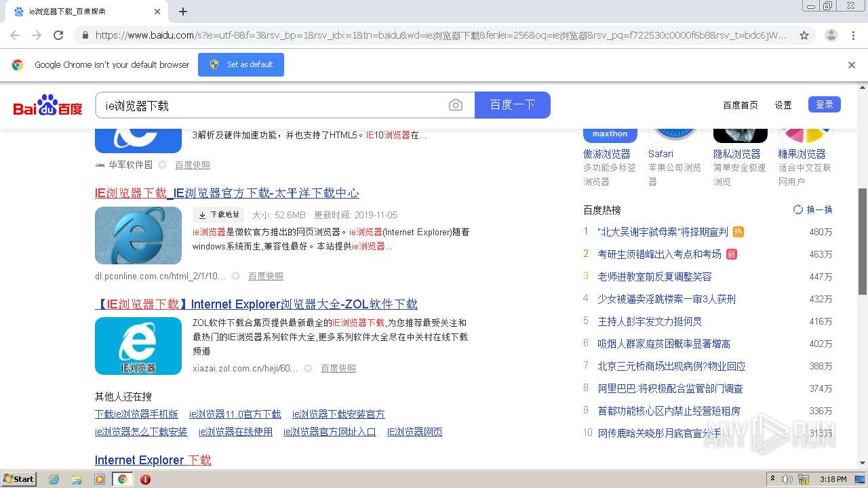Click the 换一换 refresh icon
Viewport: 868px width, 488px height.
tap(798, 210)
